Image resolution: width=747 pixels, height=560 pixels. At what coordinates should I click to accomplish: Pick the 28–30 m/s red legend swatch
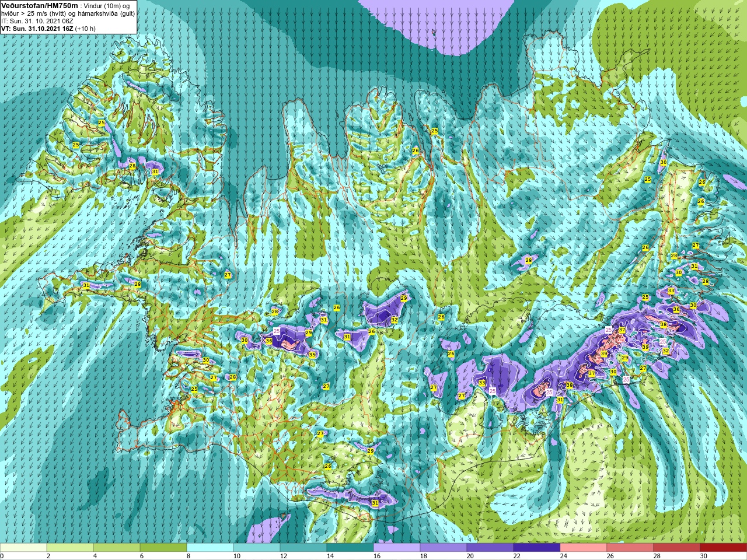coord(677,548)
